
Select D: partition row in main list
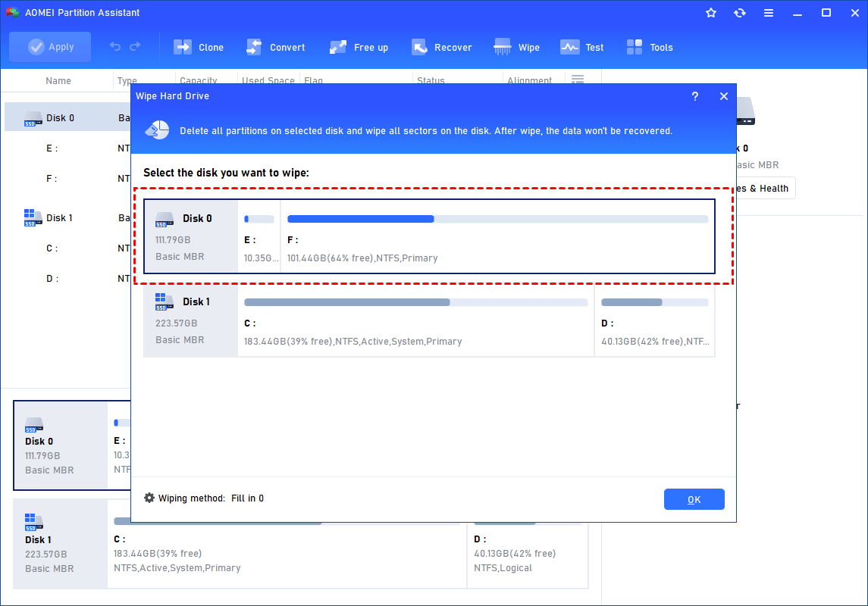[x=68, y=279]
